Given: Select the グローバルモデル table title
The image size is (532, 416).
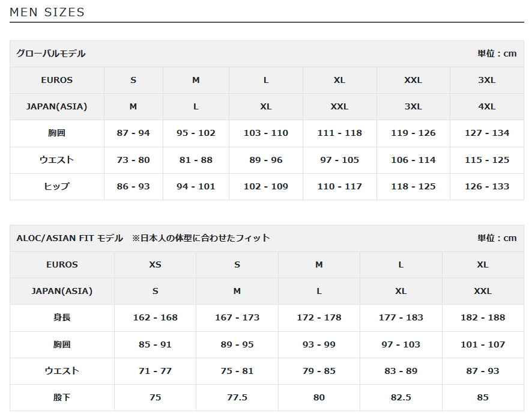Looking at the screenshot, I should tap(51, 54).
